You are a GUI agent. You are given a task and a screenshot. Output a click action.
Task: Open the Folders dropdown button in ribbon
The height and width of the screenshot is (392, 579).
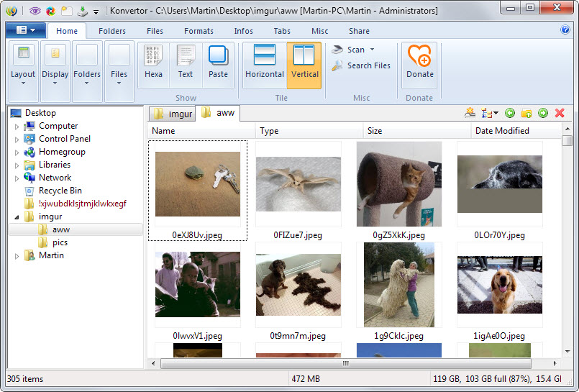87,72
